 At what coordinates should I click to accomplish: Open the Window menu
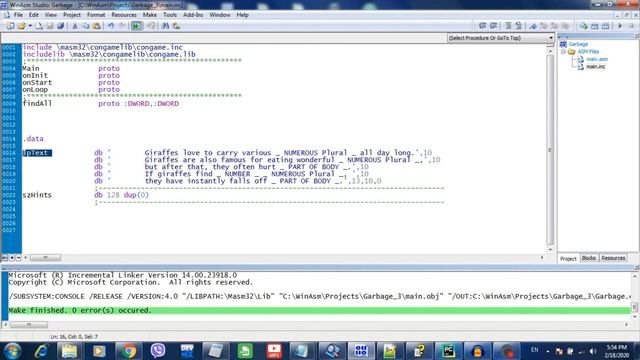click(220, 15)
